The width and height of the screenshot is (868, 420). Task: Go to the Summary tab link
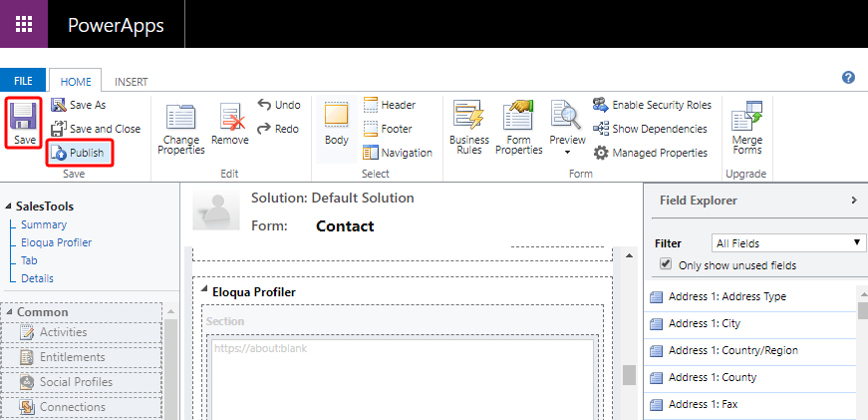pos(44,224)
